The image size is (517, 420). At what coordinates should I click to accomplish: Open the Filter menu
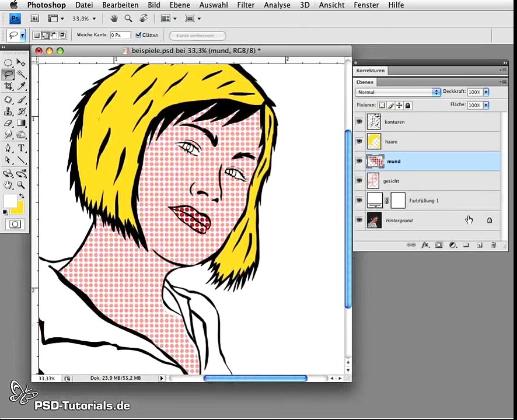(x=246, y=5)
